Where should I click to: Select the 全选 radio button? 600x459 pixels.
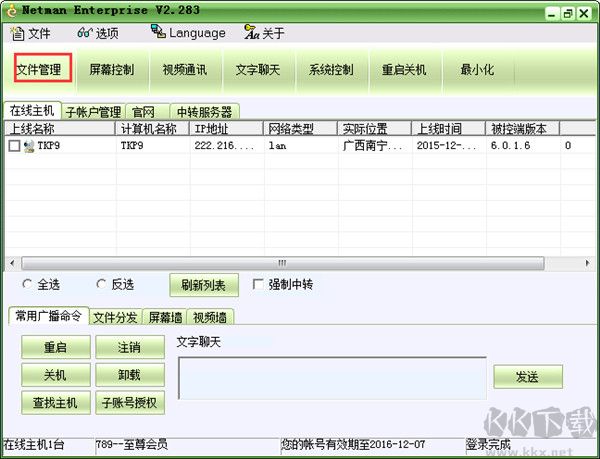[x=27, y=284]
